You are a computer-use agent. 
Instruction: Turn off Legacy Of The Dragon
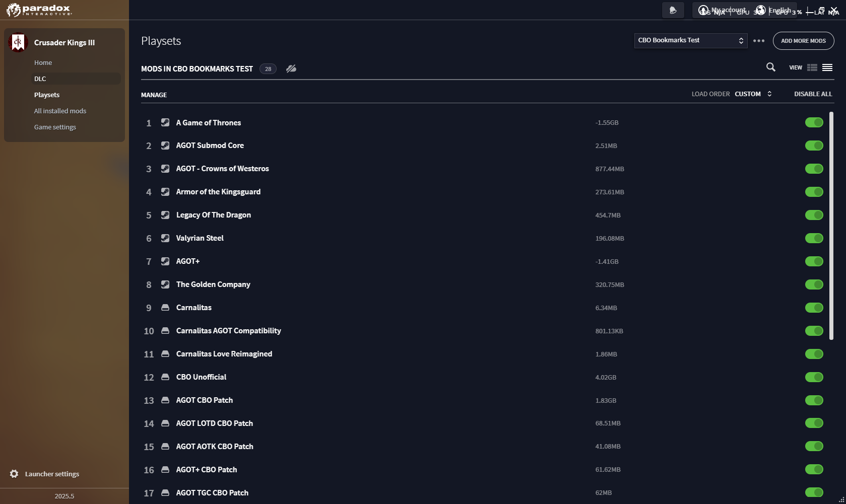coord(814,215)
